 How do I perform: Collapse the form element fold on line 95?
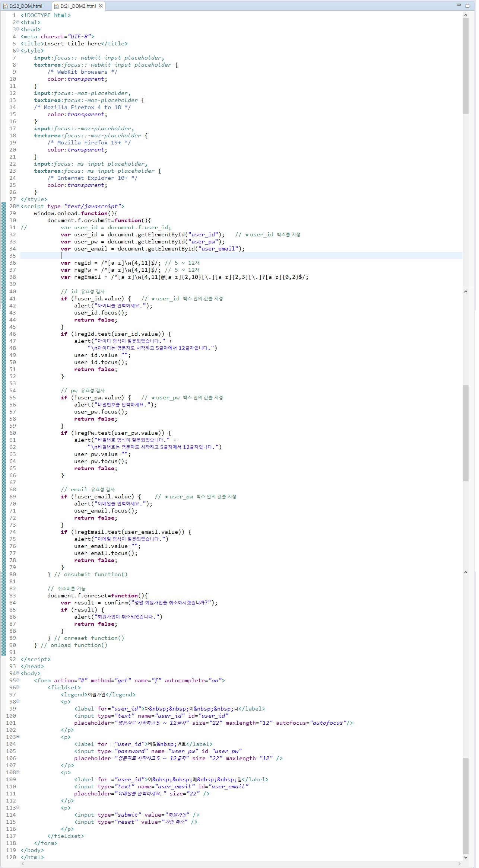(18, 680)
